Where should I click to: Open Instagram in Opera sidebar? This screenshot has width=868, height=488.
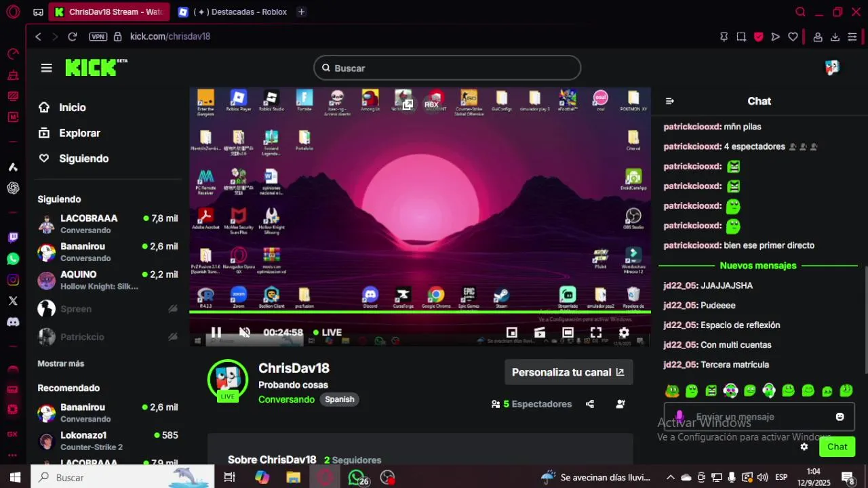pyautogui.click(x=13, y=279)
